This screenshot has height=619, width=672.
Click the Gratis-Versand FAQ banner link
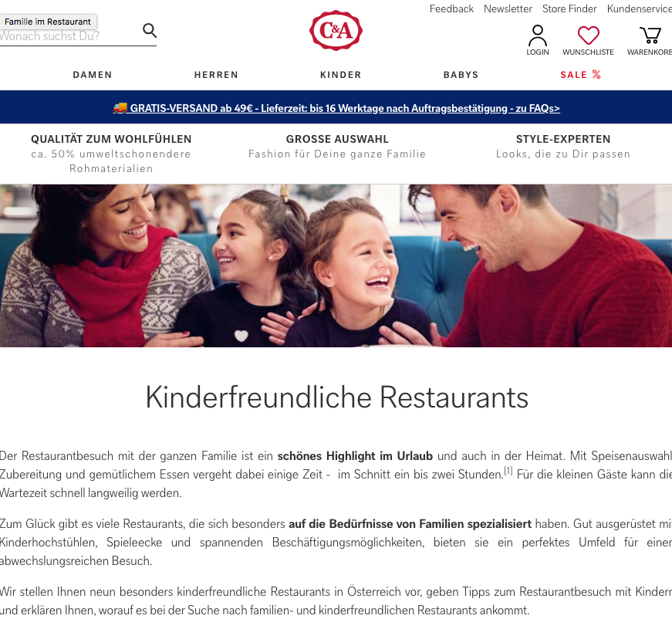[336, 108]
